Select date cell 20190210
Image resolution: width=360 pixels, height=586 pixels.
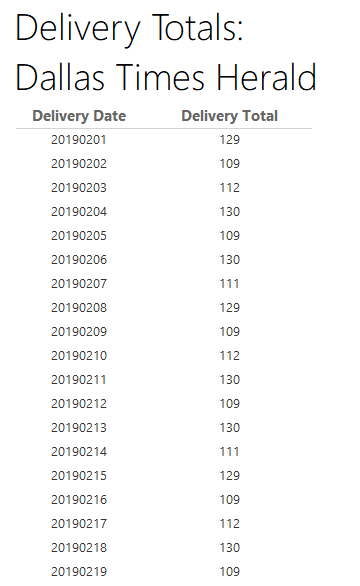pyautogui.click(x=79, y=356)
